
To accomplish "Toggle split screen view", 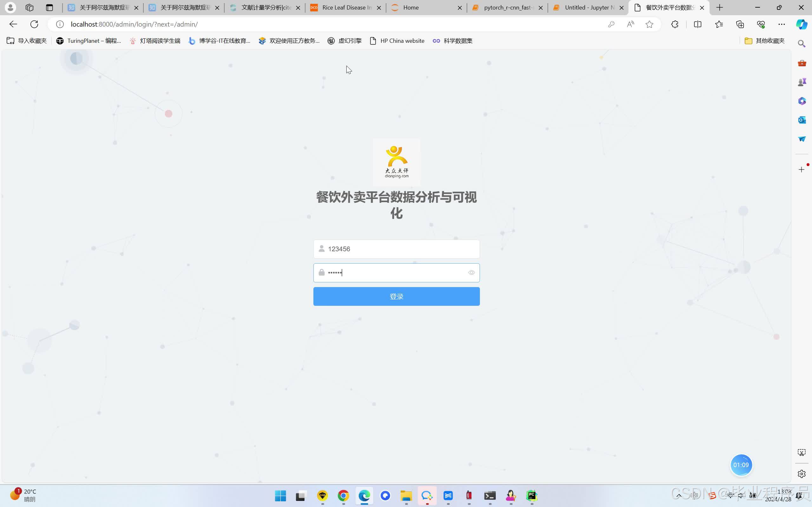I will click(x=697, y=24).
